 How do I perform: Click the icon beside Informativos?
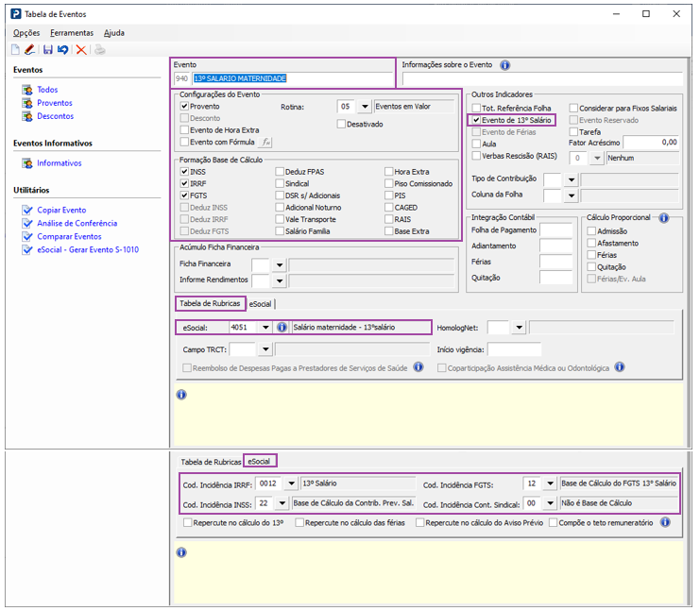tap(27, 163)
